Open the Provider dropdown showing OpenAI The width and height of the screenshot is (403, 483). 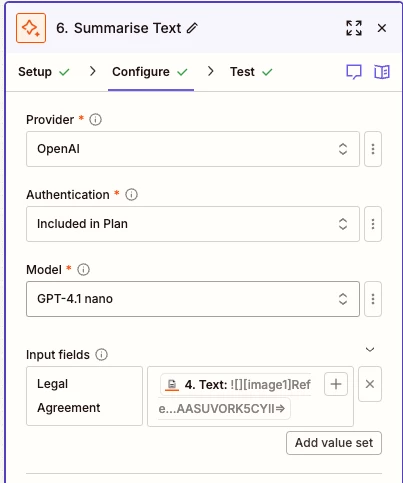coord(193,149)
